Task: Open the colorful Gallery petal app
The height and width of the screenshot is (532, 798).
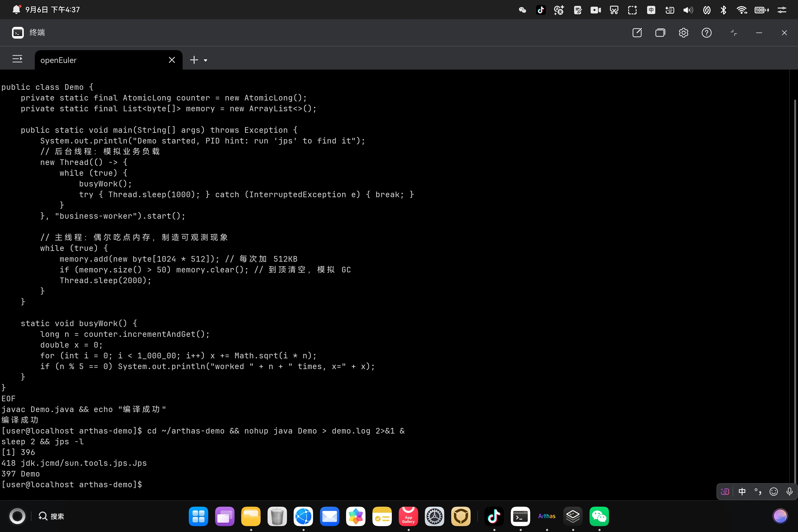Action: click(356, 516)
